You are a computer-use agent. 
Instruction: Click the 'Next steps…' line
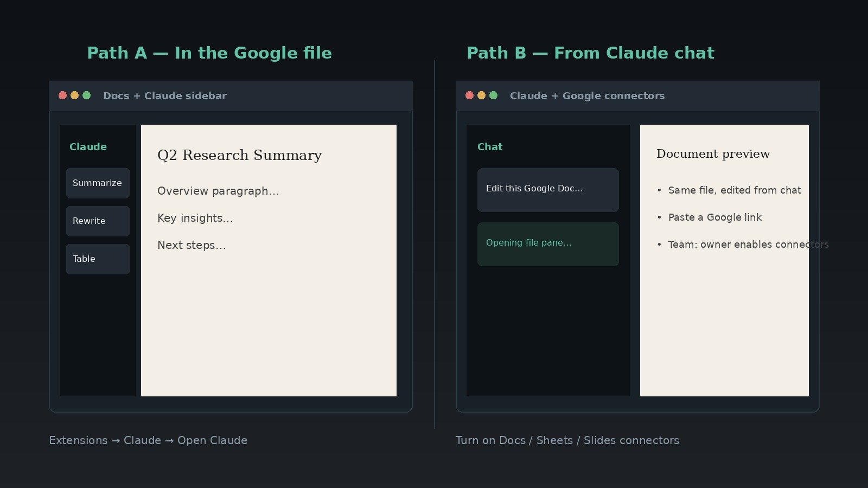192,245
